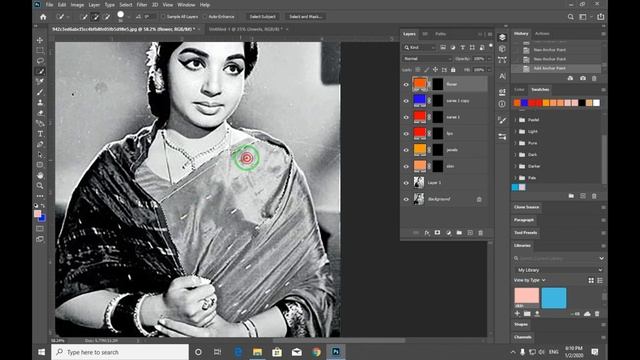Click the Share icon at top right
This screenshot has height=360, width=640.
pos(600,17)
